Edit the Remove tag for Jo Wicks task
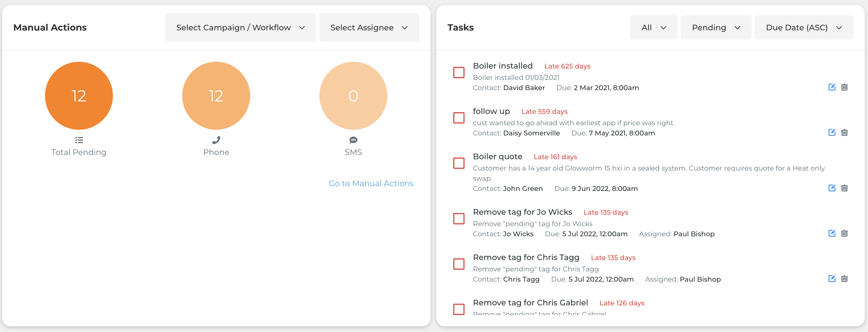This screenshot has width=868, height=332. [832, 233]
